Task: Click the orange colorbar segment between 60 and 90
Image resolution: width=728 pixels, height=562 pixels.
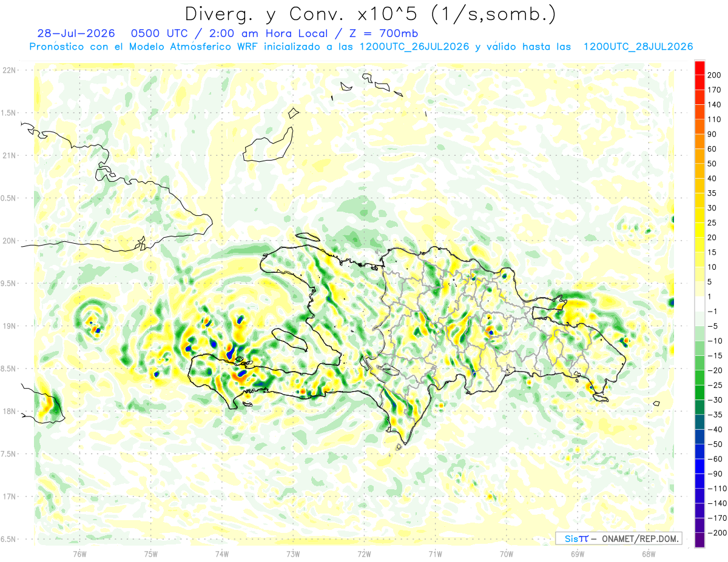Action: point(699,142)
